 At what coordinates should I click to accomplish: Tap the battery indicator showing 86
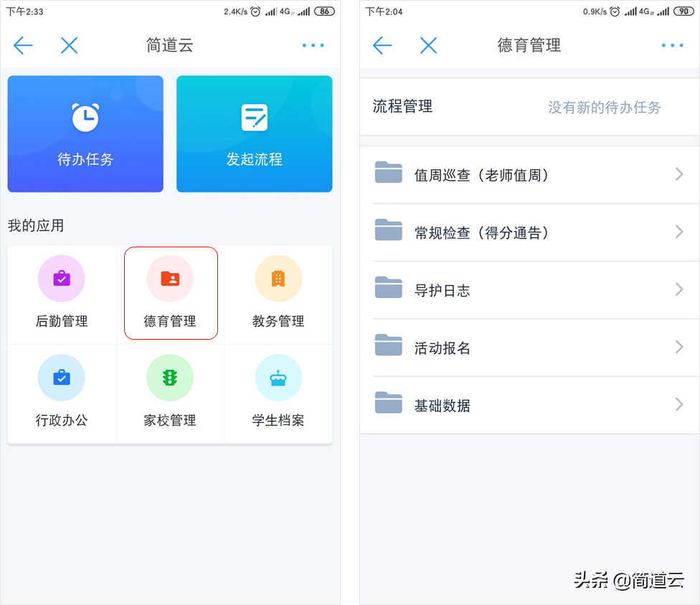(x=325, y=11)
